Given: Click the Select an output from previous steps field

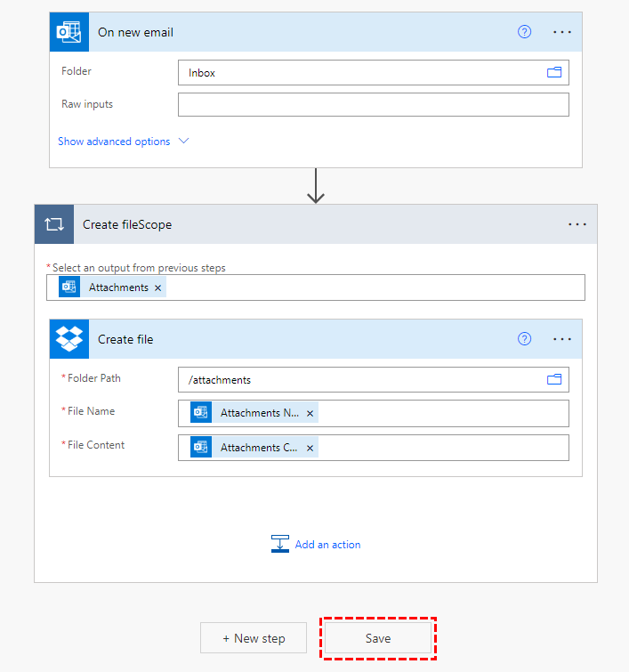Looking at the screenshot, I should point(316,287).
